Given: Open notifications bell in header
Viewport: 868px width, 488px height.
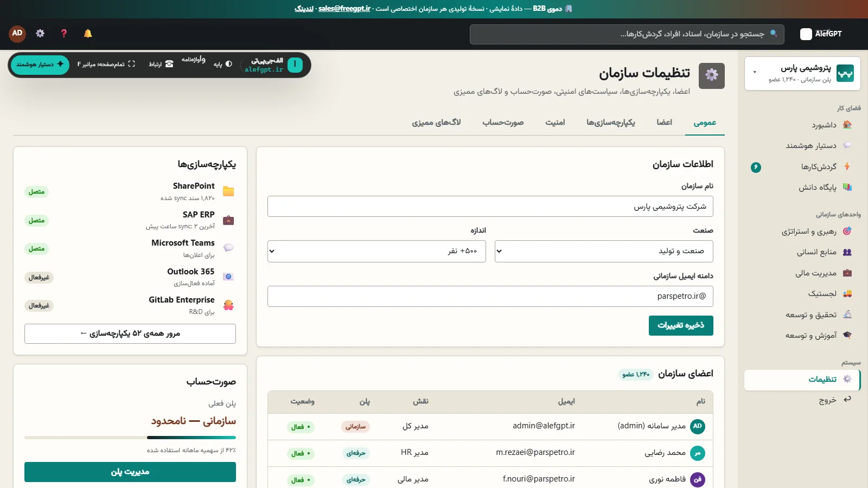Looking at the screenshot, I should click(88, 34).
